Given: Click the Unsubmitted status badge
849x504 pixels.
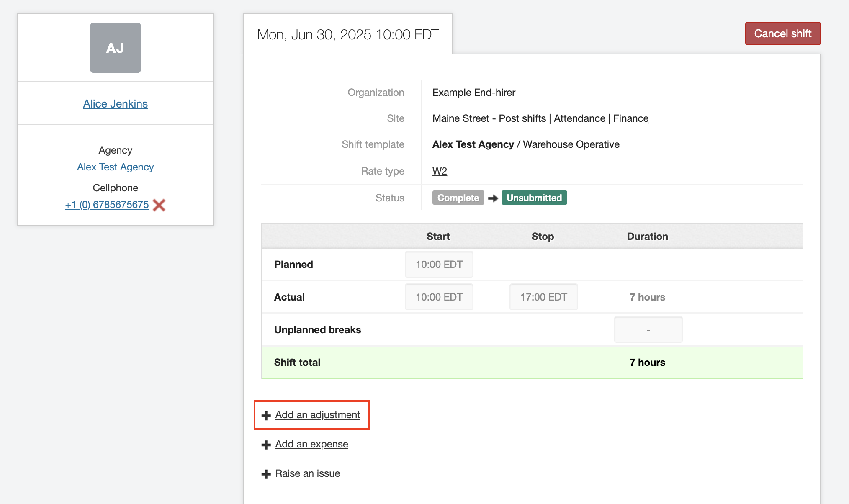Looking at the screenshot, I should tap(534, 198).
